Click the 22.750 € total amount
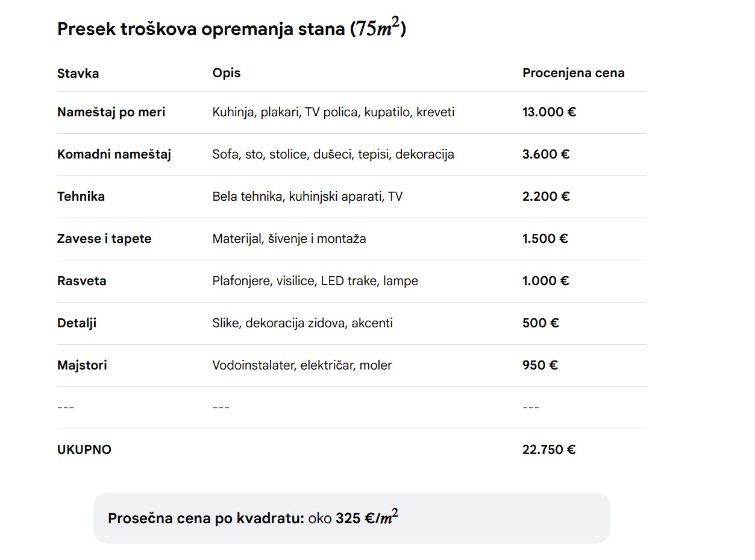The height and width of the screenshot is (560, 755). pos(548,450)
